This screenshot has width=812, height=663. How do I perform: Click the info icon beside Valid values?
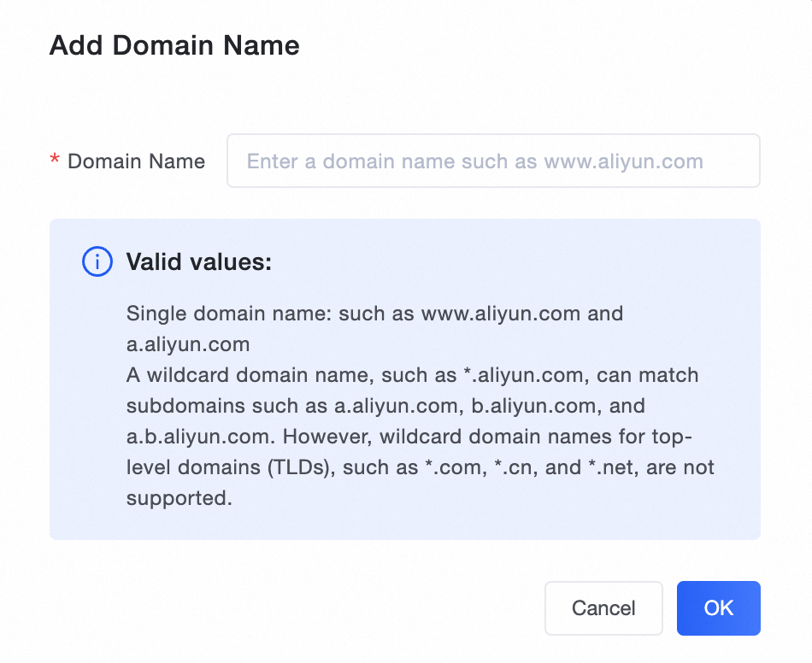pyautogui.click(x=97, y=262)
